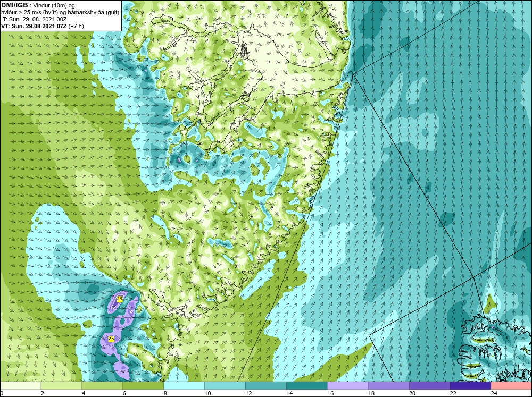Select the 18–20 m/s violet legend swatch
Screen dimensions: 532x397
click(x=388, y=386)
